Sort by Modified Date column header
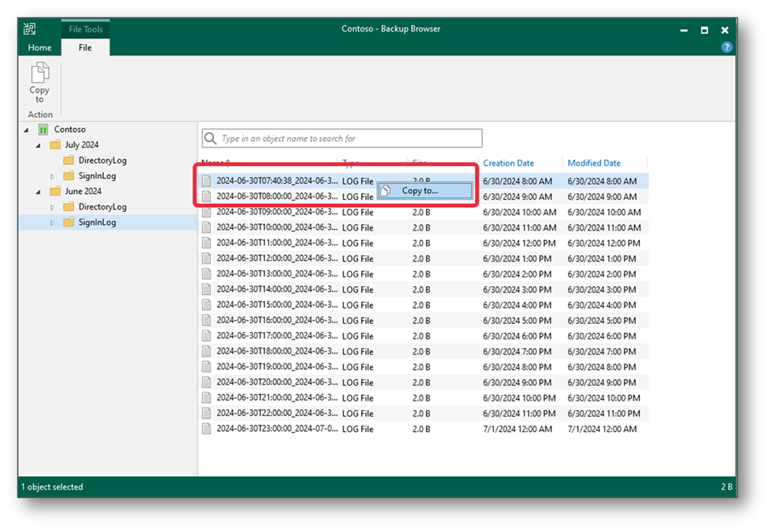The width and height of the screenshot is (772, 532). 594,163
